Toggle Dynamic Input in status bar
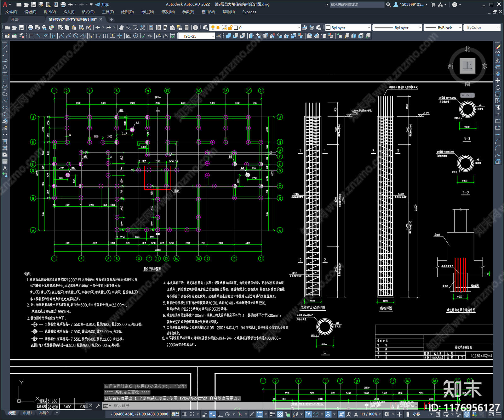 pyautogui.click(x=213, y=414)
